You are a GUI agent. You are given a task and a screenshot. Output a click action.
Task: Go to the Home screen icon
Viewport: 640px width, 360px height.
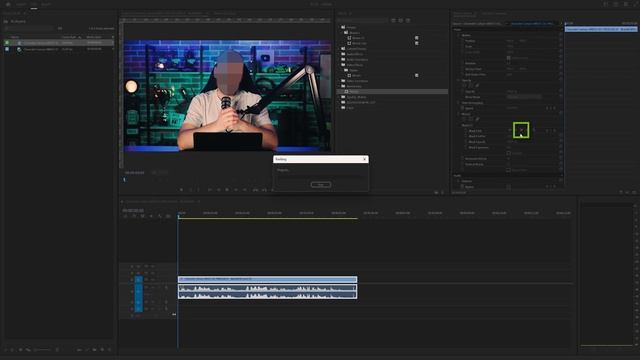[7, 4]
